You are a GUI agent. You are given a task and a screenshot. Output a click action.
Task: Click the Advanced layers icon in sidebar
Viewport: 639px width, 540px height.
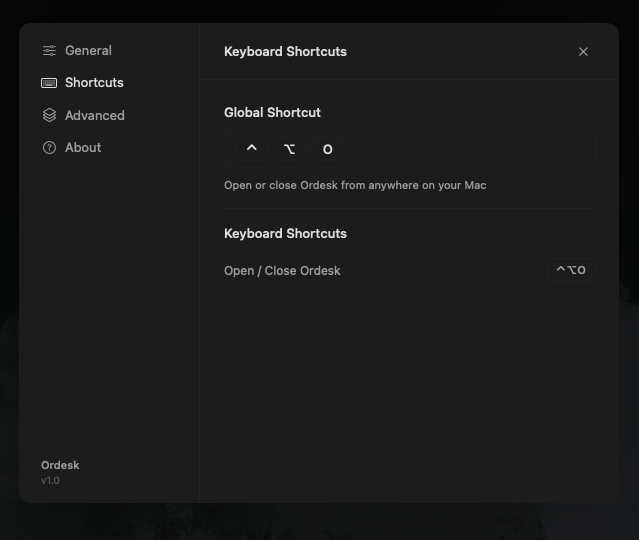point(49,115)
